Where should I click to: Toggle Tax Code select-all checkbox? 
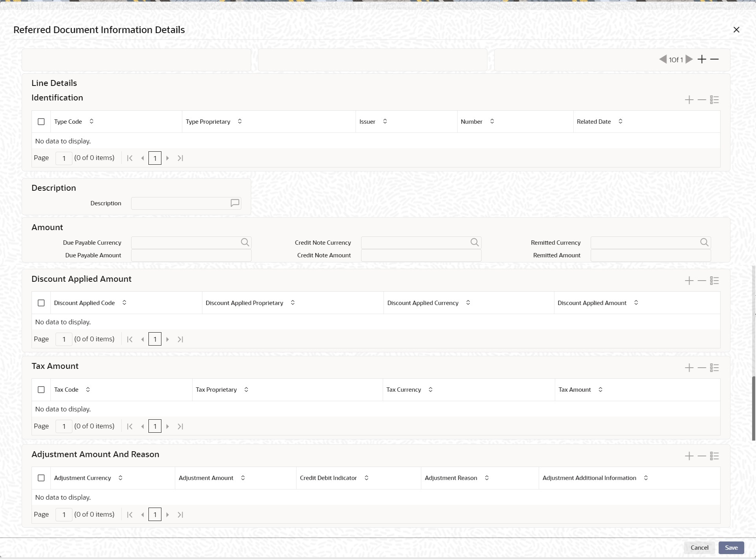point(41,390)
